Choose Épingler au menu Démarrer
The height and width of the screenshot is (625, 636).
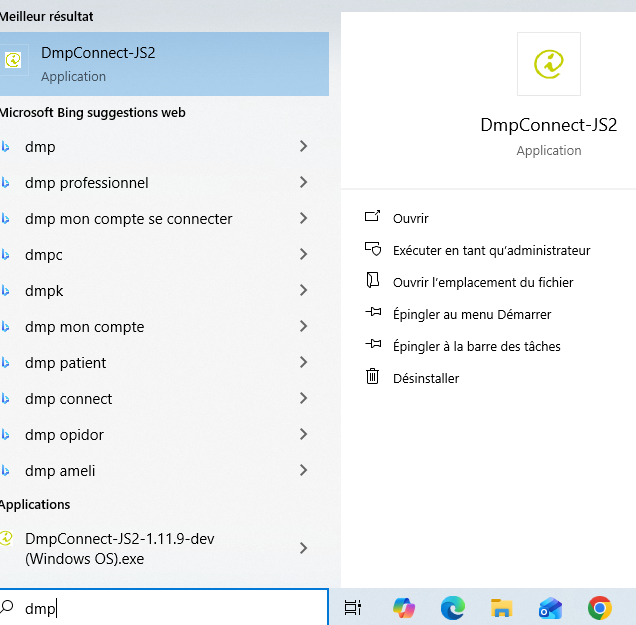pos(472,314)
